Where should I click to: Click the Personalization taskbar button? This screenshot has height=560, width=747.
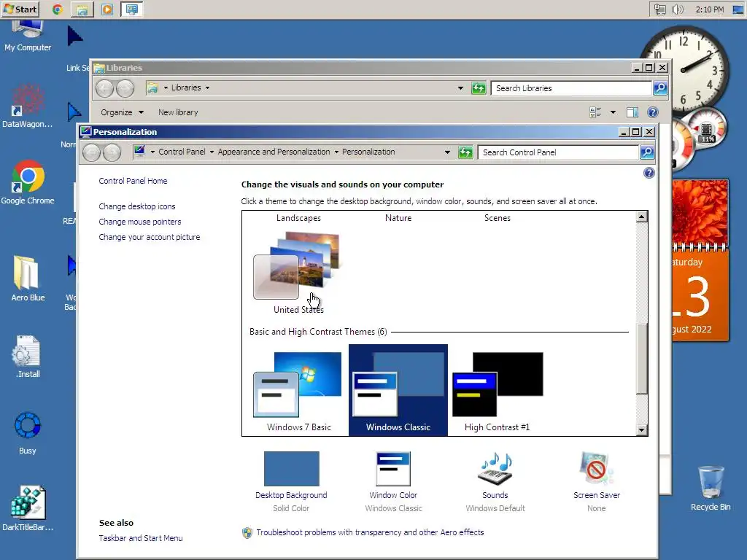point(132,9)
